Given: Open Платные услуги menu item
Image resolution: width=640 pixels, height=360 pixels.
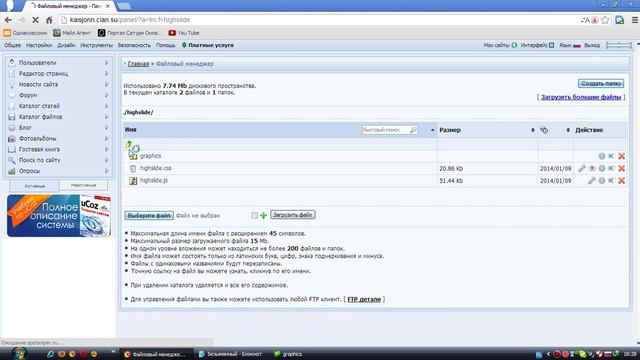Looking at the screenshot, I should 208,45.
